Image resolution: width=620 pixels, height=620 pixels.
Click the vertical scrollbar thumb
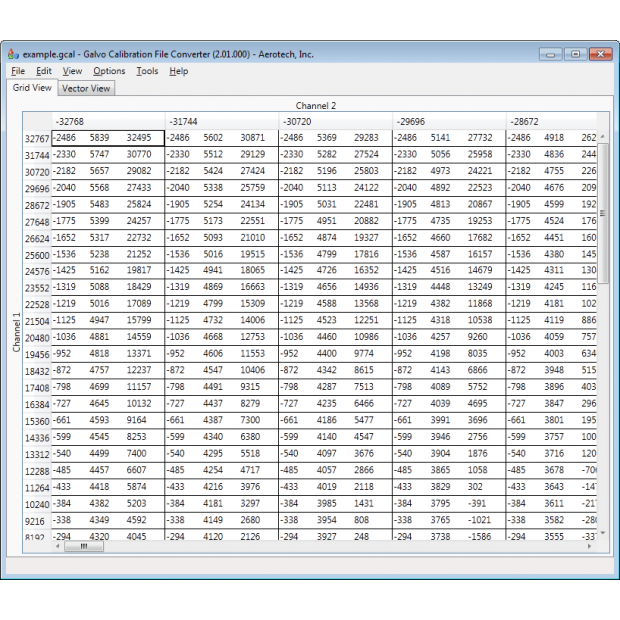pos(603,215)
